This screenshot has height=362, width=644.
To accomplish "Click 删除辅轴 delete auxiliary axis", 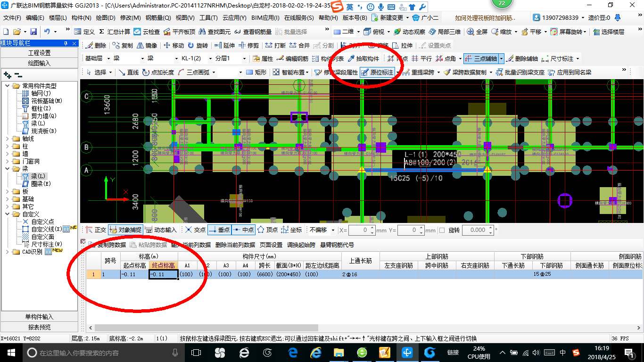I will point(522,58).
